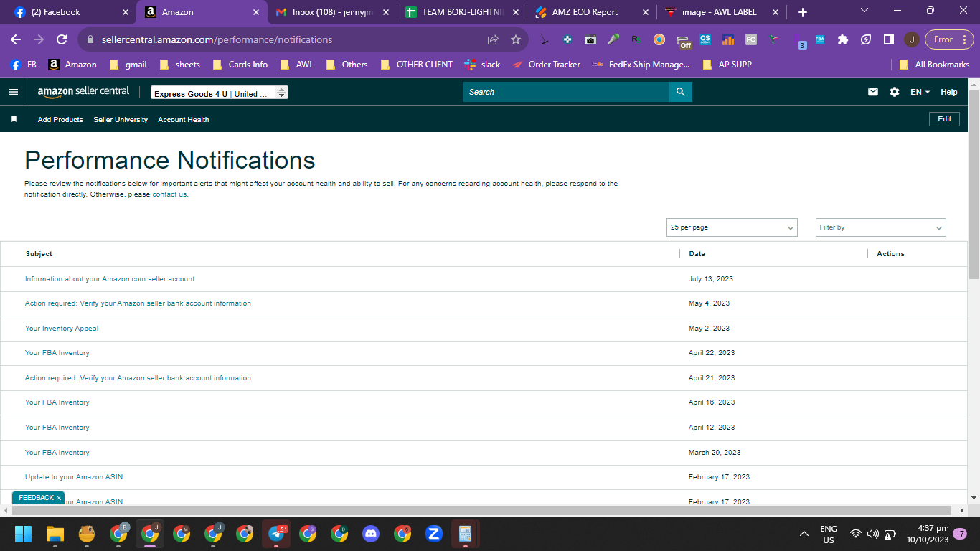Click the Search input field
This screenshot has height=551, width=980.
(566, 92)
